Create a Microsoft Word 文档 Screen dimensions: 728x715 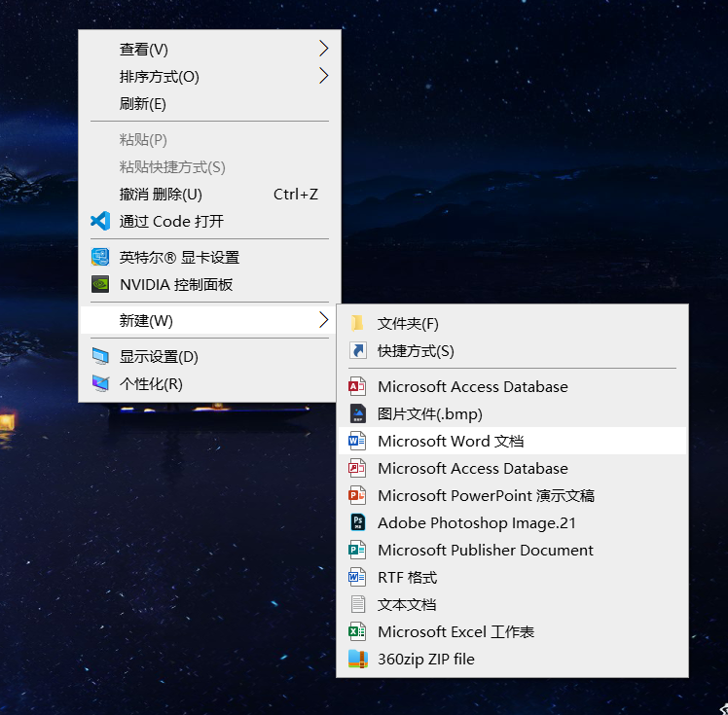tap(513, 441)
